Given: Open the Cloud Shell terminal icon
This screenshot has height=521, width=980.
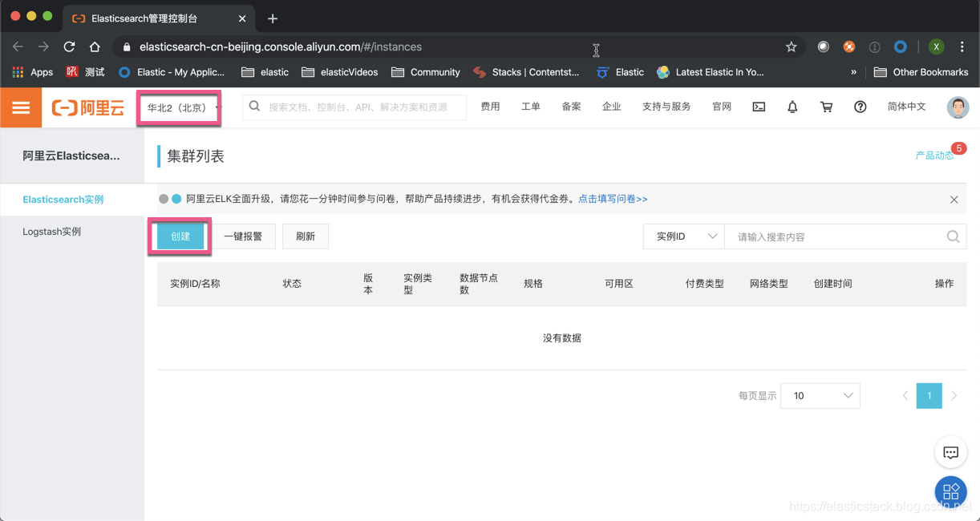Looking at the screenshot, I should click(x=759, y=107).
